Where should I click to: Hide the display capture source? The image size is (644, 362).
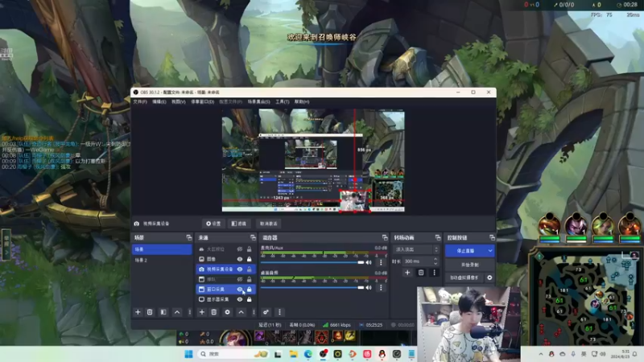pos(240,299)
